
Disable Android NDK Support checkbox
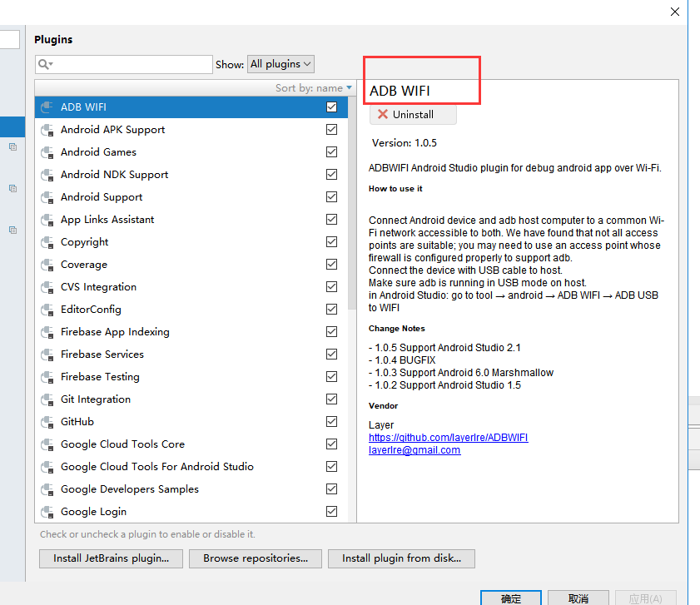(332, 174)
